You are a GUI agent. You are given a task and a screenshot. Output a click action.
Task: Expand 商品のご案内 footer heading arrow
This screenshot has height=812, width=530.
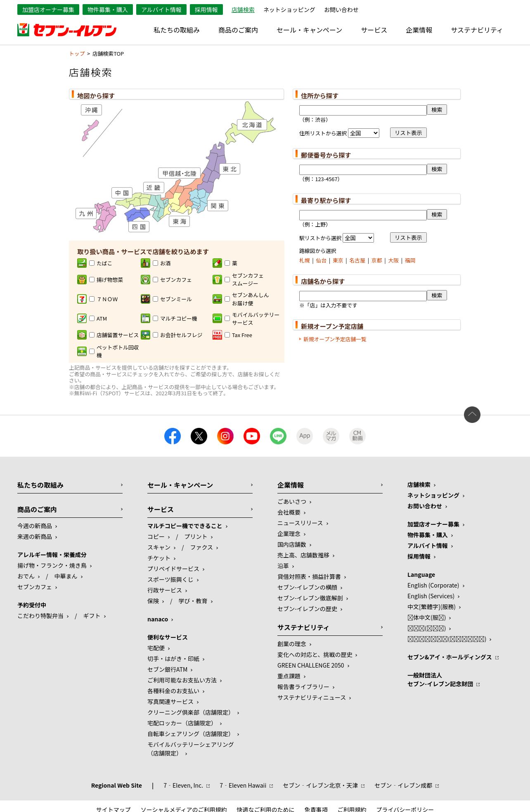tap(121, 509)
